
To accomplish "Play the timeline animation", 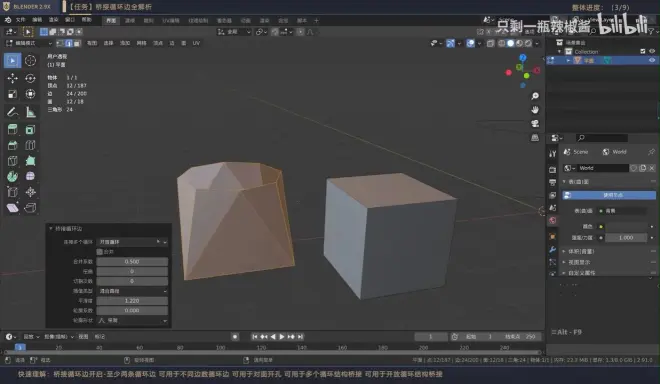I will coord(282,337).
